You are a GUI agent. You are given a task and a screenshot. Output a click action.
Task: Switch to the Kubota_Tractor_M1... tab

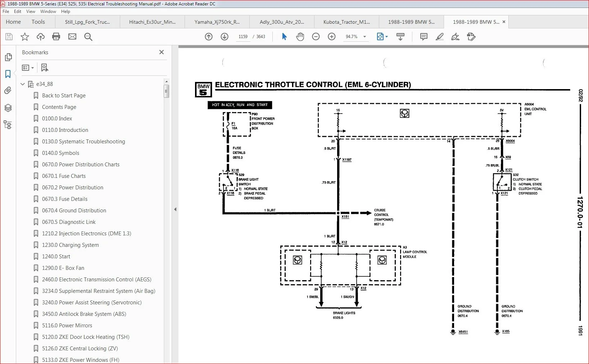pos(346,22)
